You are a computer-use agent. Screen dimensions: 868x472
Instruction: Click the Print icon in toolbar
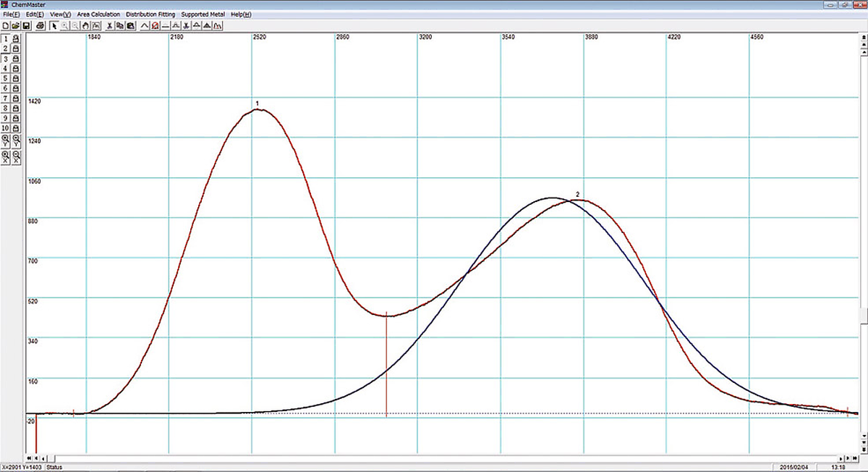pos(41,25)
